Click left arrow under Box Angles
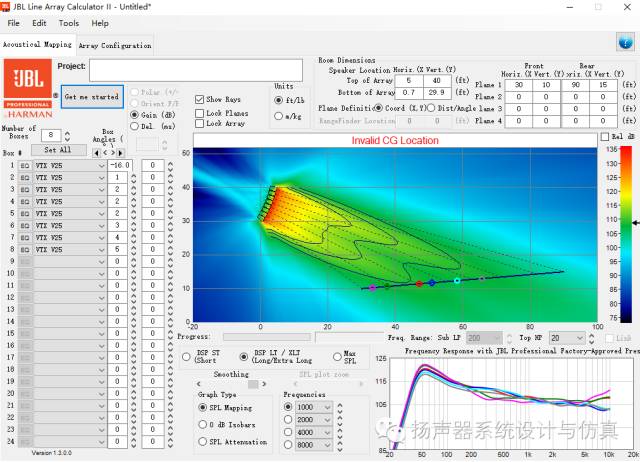Image resolution: width=640 pixels, height=462 pixels. pos(97,152)
